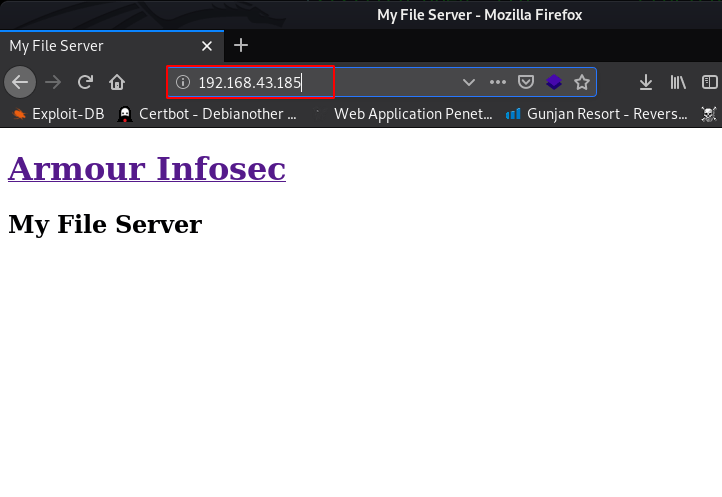722x497 pixels.
Task: Show site information for 192.168.43.185
Action: tap(183, 82)
